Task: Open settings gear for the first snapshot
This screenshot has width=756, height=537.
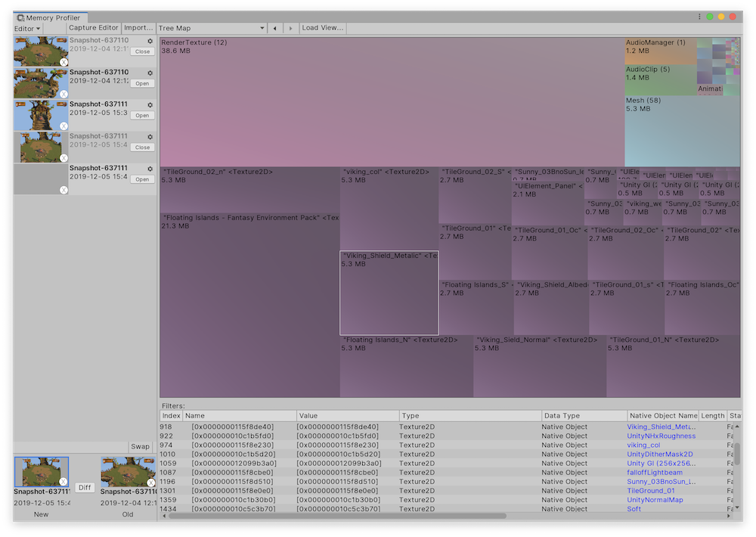Action: (x=150, y=41)
